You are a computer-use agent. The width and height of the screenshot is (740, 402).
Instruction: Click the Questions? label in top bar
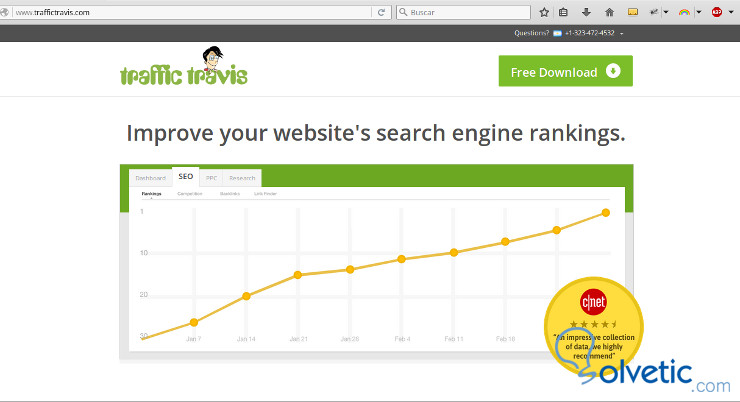point(532,33)
